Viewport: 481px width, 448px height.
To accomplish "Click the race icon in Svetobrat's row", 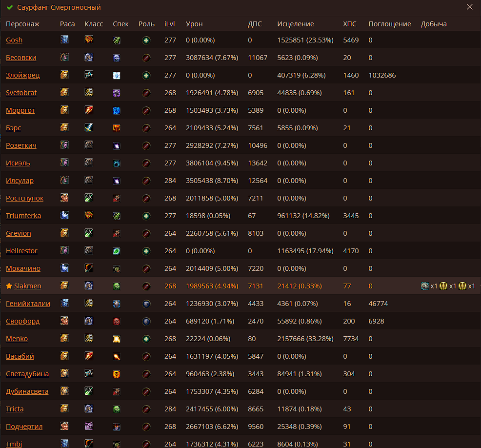I will (64, 92).
